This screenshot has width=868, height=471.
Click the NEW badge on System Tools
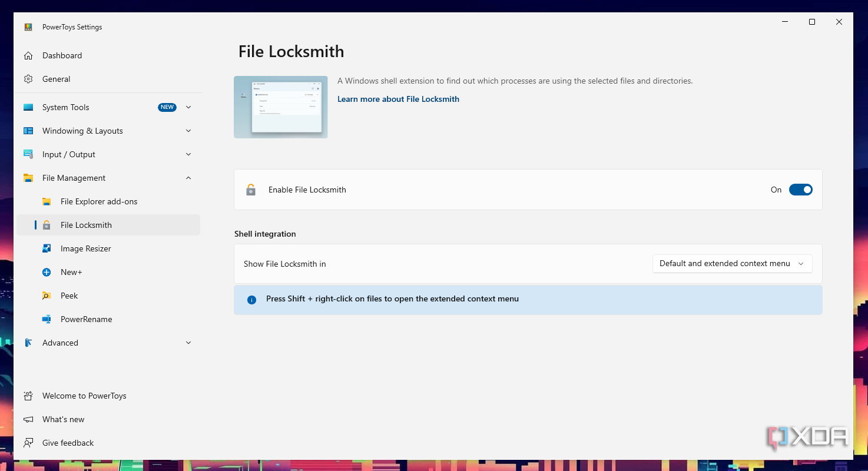coord(167,107)
